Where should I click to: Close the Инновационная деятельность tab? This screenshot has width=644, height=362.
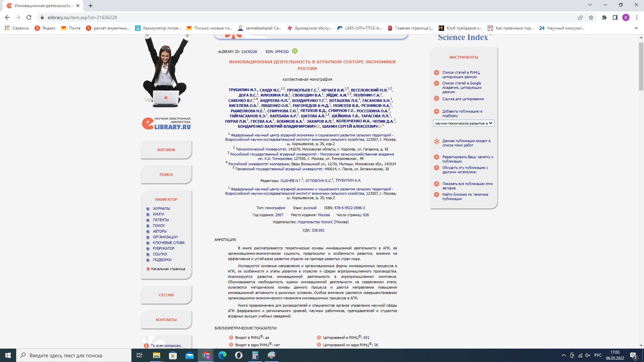pyautogui.click(x=77, y=6)
